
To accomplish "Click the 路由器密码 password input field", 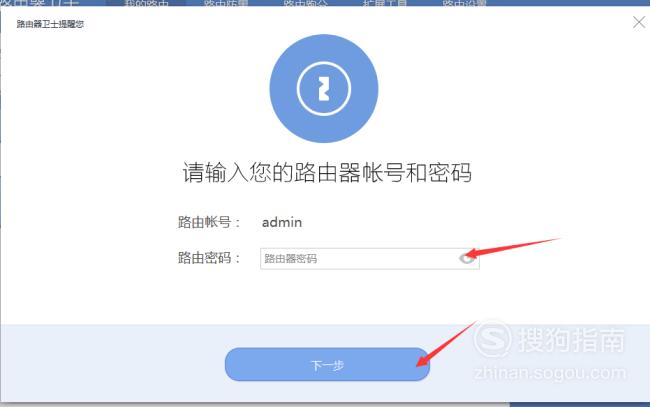I will pyautogui.click(x=369, y=259).
